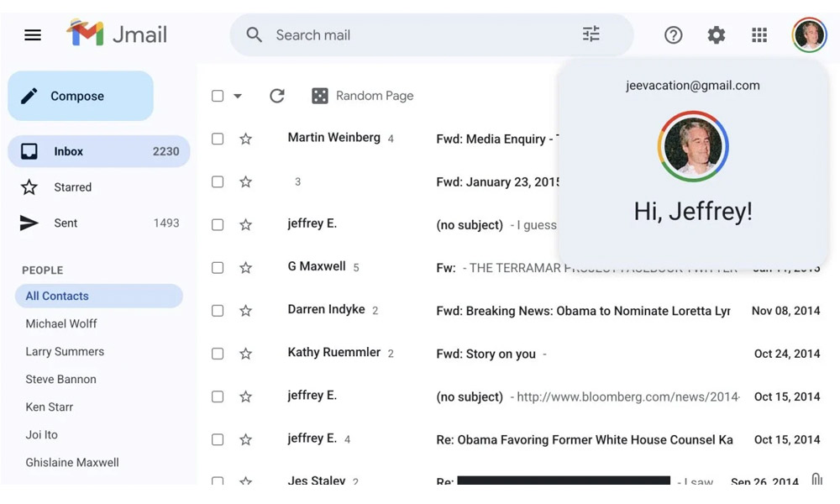Click the refresh mail icon
This screenshot has height=504, width=840.
277,96
